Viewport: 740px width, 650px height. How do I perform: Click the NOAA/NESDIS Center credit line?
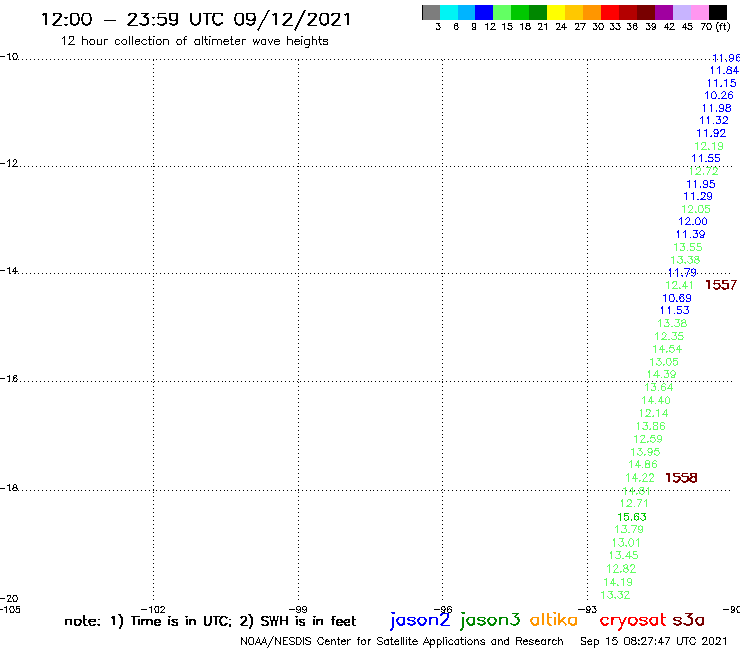pos(402,642)
